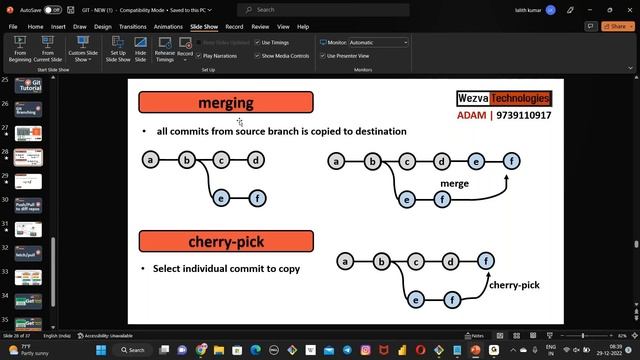Uncheck Use Timings checkbox
This screenshot has height=360, width=640.
click(258, 42)
